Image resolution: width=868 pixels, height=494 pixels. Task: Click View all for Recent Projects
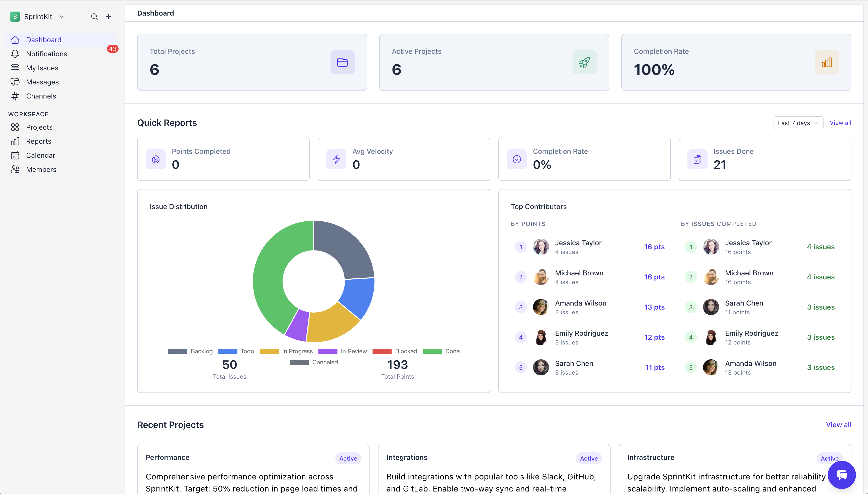[839, 424]
